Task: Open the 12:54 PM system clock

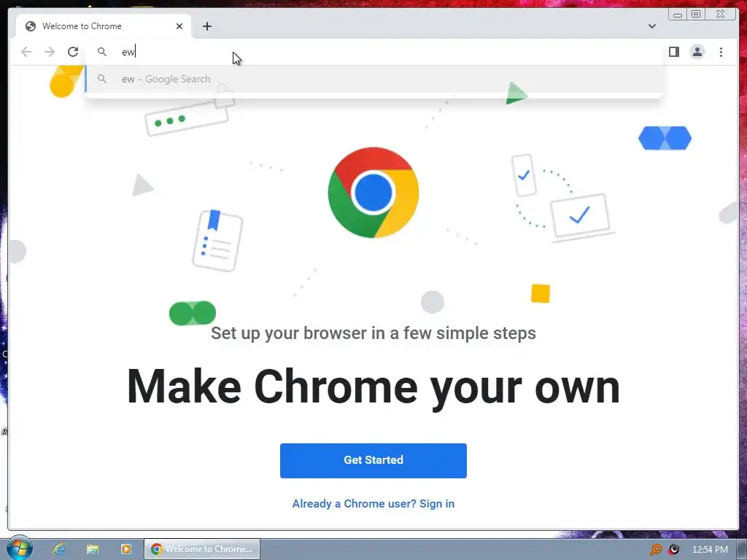Action: tap(710, 550)
